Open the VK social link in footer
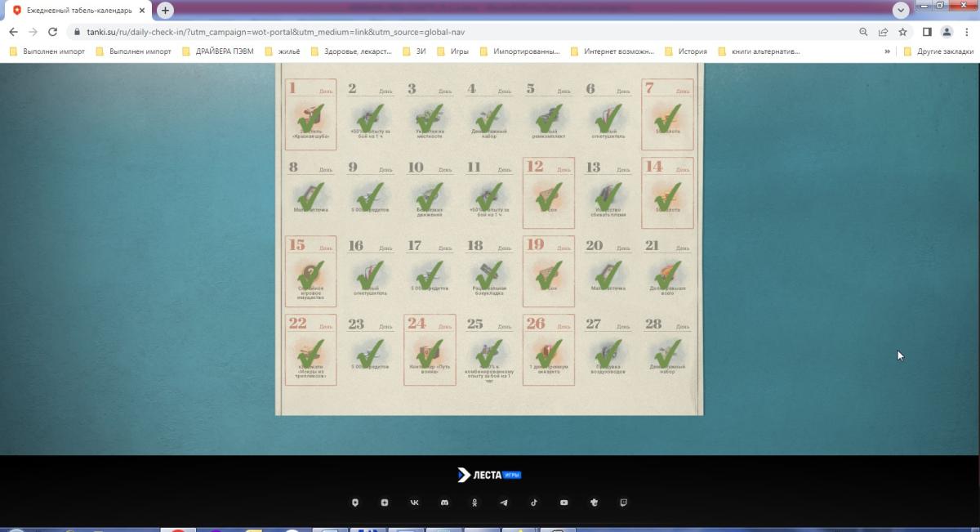 point(414,503)
